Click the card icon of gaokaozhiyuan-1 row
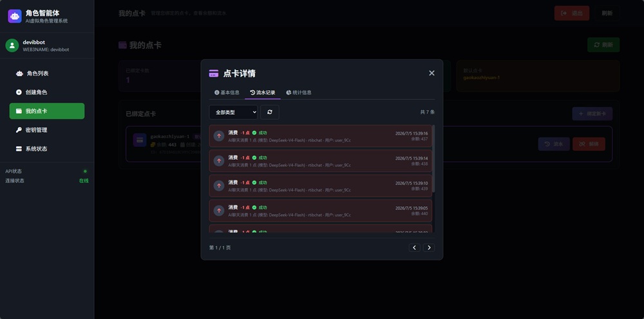644x319 pixels. pyautogui.click(x=140, y=140)
